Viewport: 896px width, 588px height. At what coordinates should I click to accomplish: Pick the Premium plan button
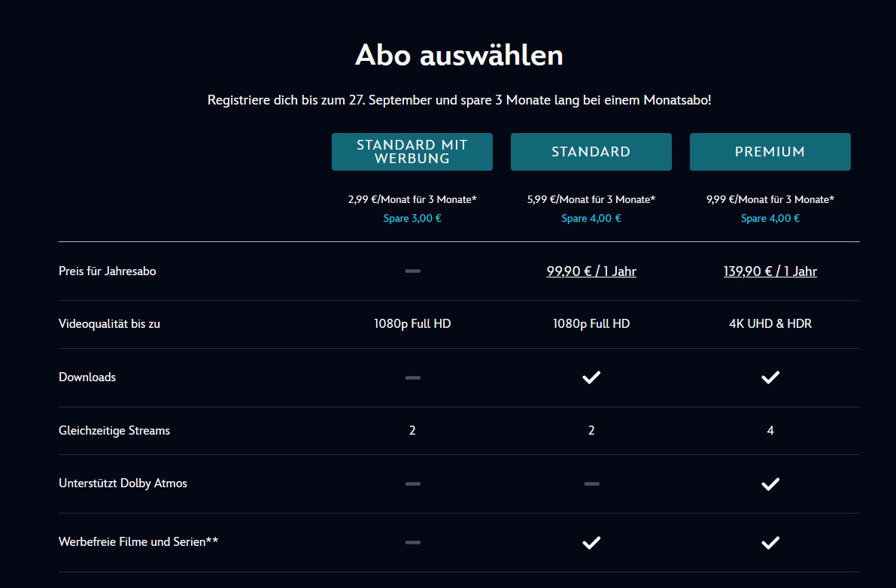pyautogui.click(x=770, y=152)
